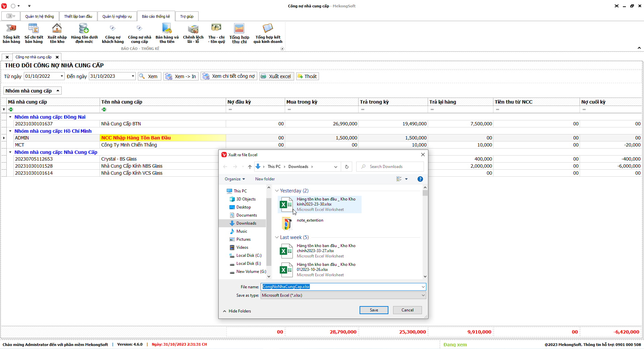The width and height of the screenshot is (644, 349).
Task: Click Xem chi tiết công nợ button
Action: tap(229, 76)
